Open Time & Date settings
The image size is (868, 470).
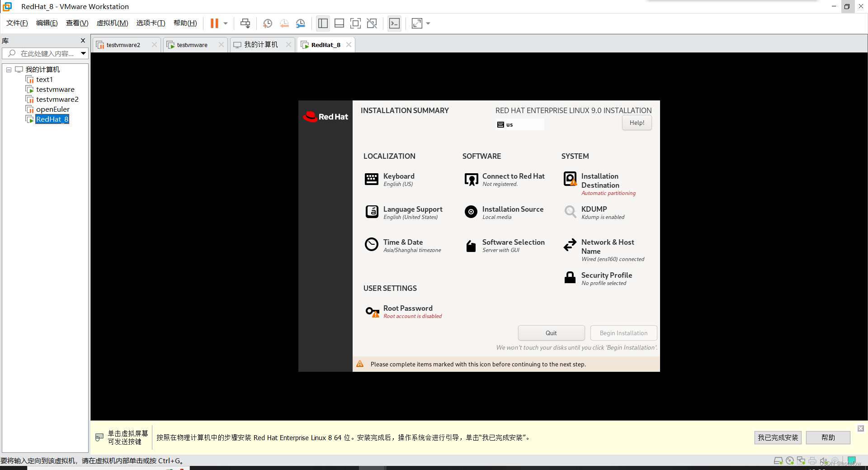point(402,246)
